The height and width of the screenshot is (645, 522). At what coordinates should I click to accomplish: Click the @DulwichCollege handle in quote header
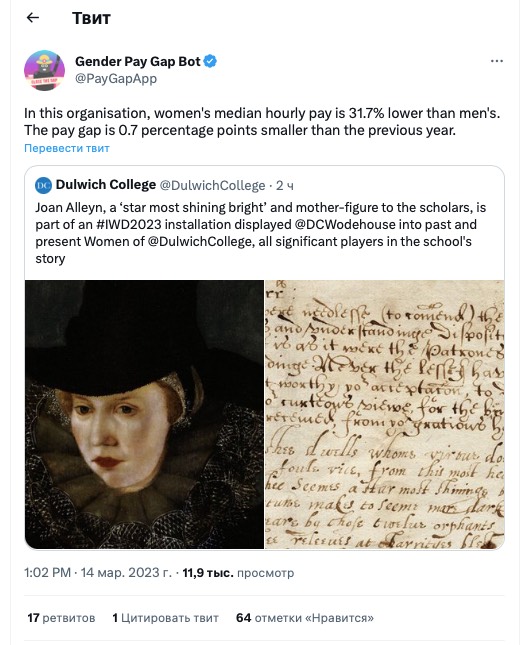point(212,186)
